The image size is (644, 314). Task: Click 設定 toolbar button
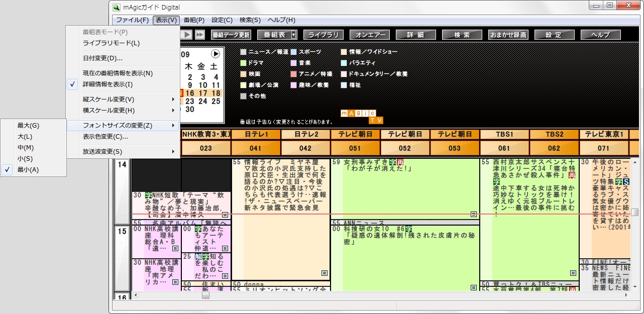pyautogui.click(x=555, y=35)
